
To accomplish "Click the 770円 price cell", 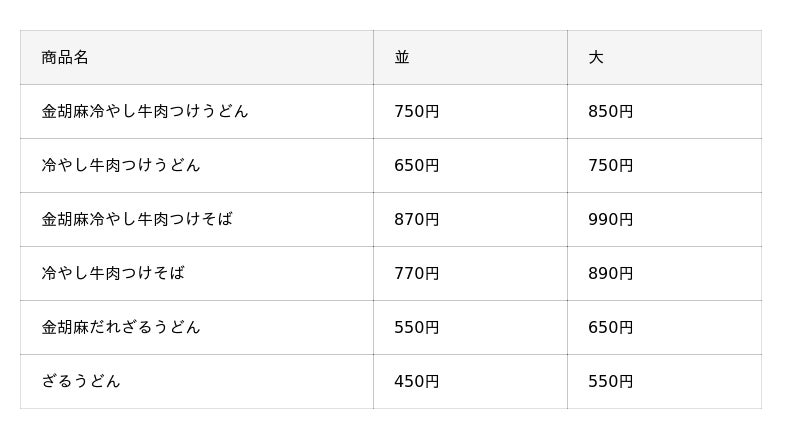I will pyautogui.click(x=417, y=274).
